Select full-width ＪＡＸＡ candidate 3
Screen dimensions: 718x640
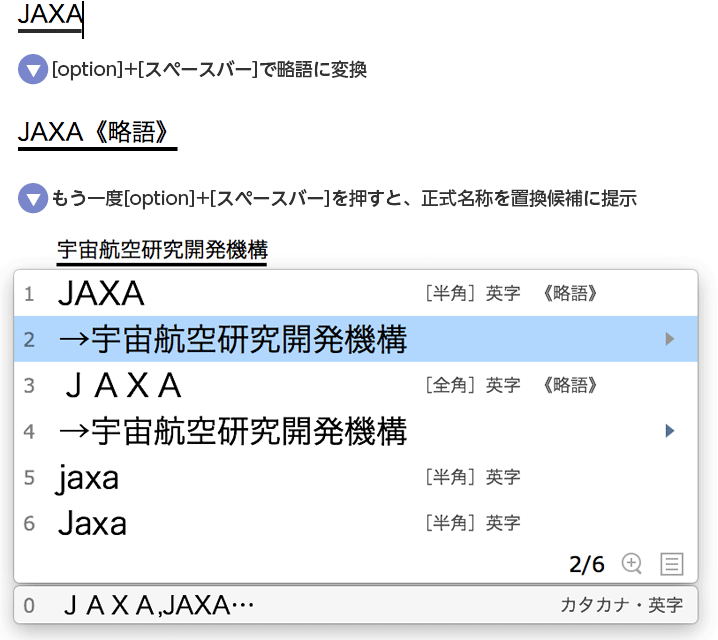(356, 385)
